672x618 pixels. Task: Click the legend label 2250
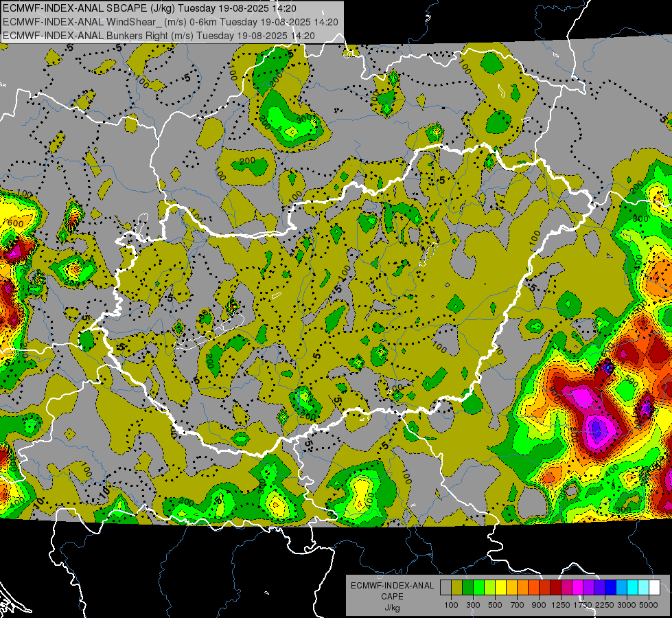[605, 605]
